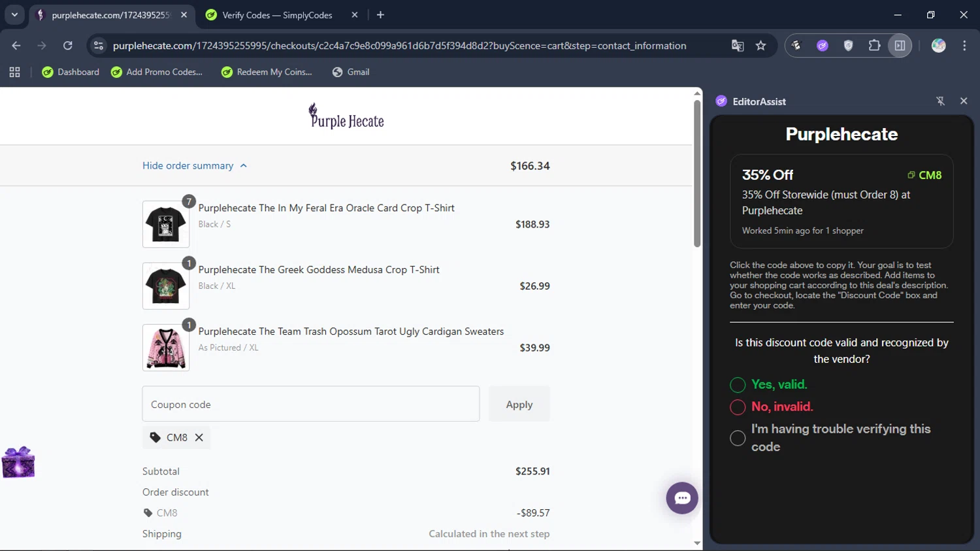The image size is (980, 551).
Task: Click the EditorAssist logo icon
Action: click(721, 101)
